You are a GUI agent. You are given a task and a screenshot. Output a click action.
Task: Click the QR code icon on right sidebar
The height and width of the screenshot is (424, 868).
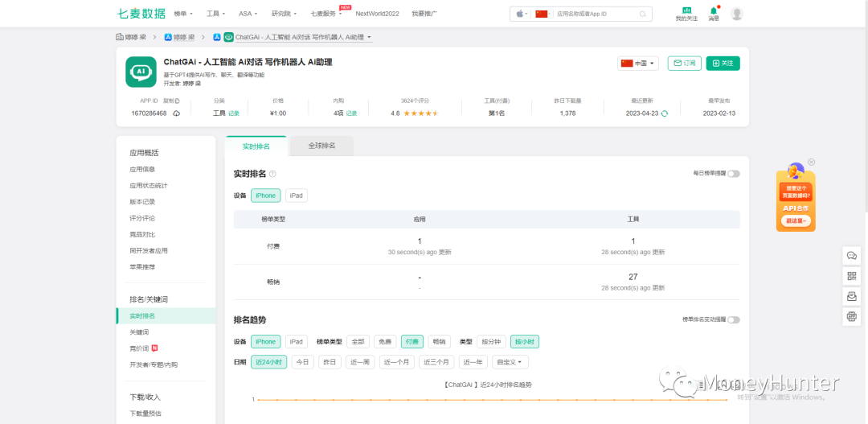[851, 276]
